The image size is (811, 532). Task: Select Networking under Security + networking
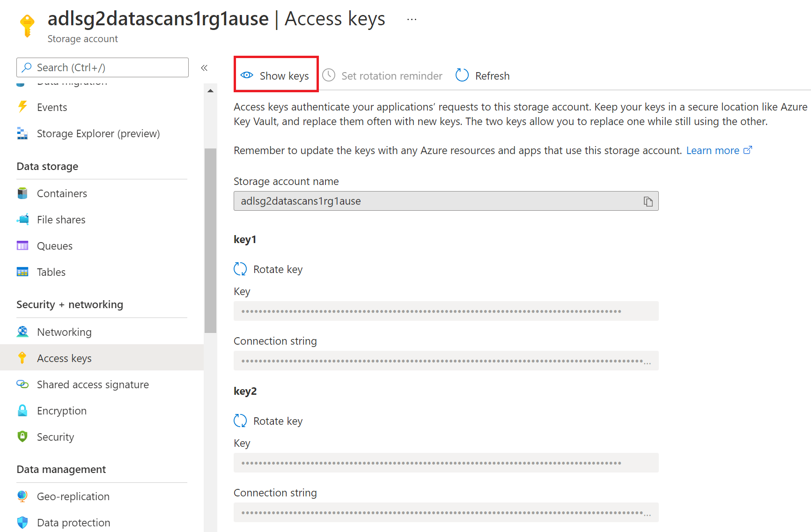pos(64,332)
